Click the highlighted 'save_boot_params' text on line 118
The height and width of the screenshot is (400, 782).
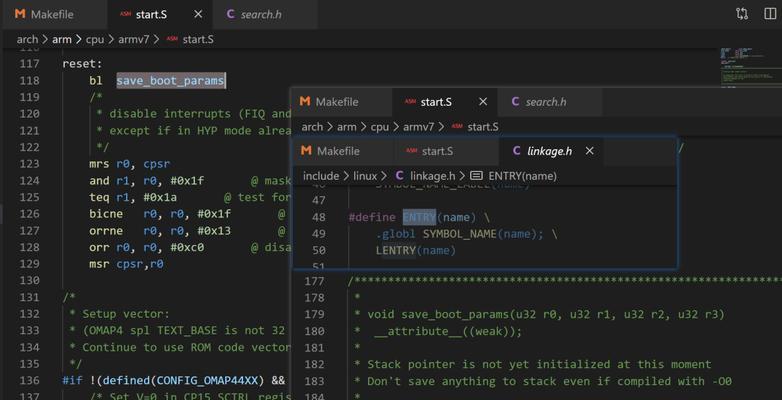pos(171,80)
